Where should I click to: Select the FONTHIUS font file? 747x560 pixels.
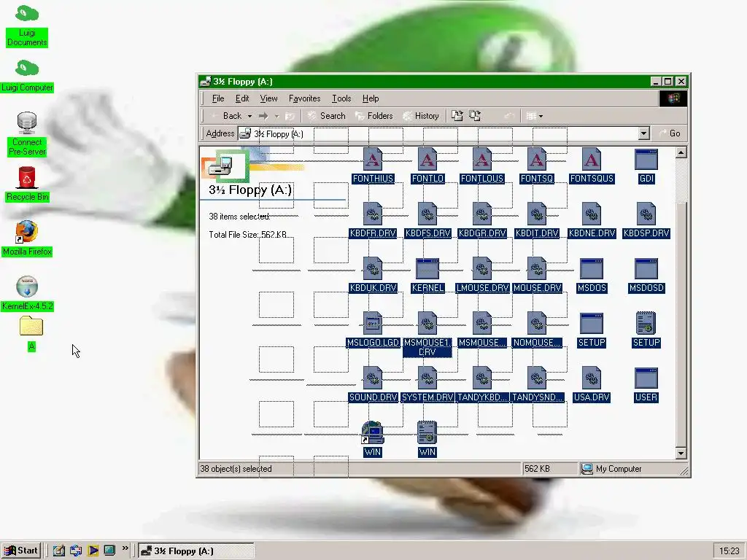tap(373, 166)
